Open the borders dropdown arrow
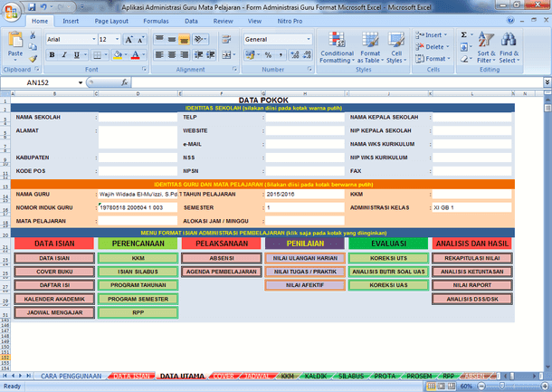Viewport: 552px width, 392px height. pos(106,55)
